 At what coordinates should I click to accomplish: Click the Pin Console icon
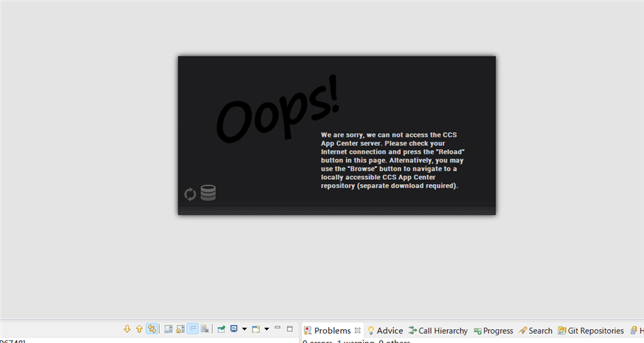click(222, 329)
